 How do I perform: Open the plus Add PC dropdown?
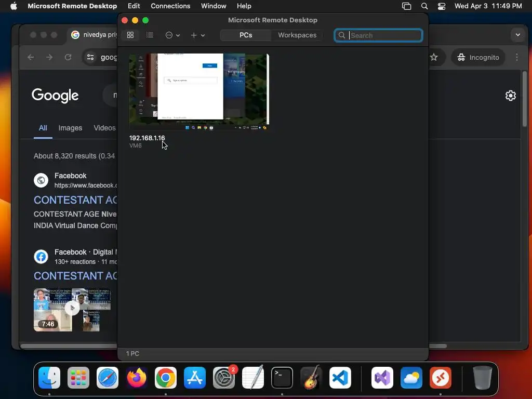click(x=197, y=35)
